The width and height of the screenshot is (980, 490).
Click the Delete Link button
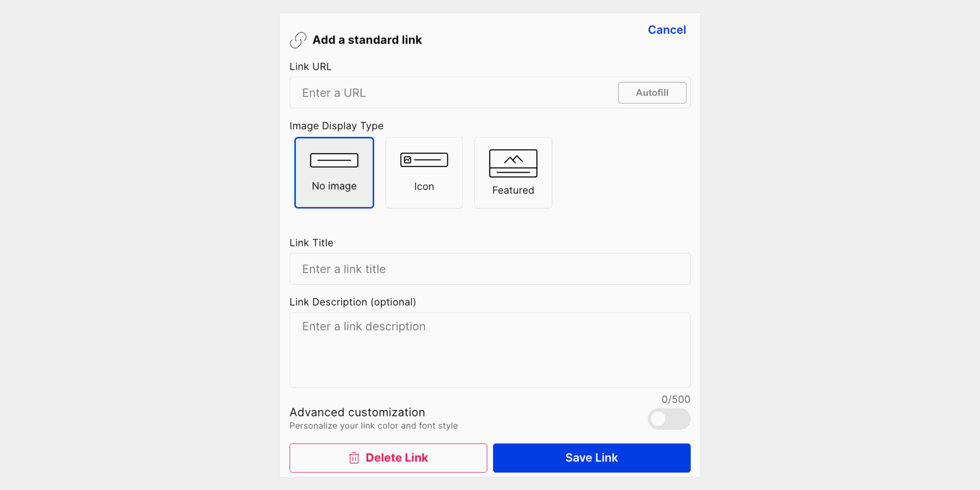pyautogui.click(x=388, y=458)
